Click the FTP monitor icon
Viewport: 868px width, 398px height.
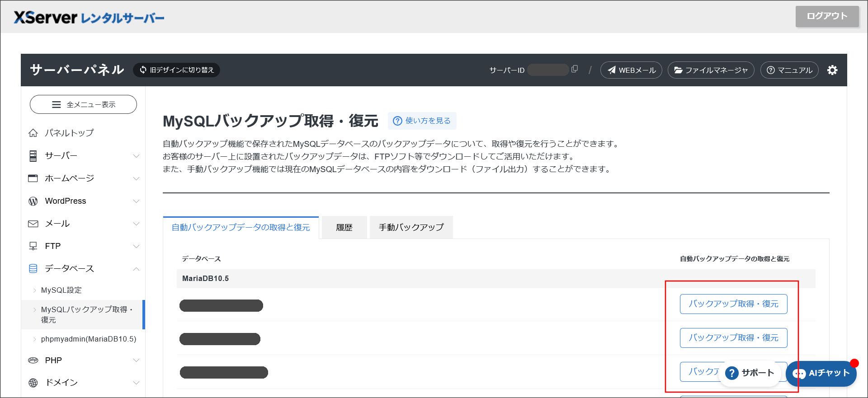[x=33, y=246]
